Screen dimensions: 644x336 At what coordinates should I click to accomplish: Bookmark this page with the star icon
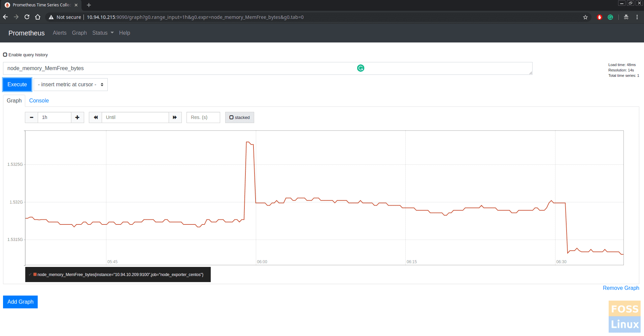pyautogui.click(x=585, y=17)
